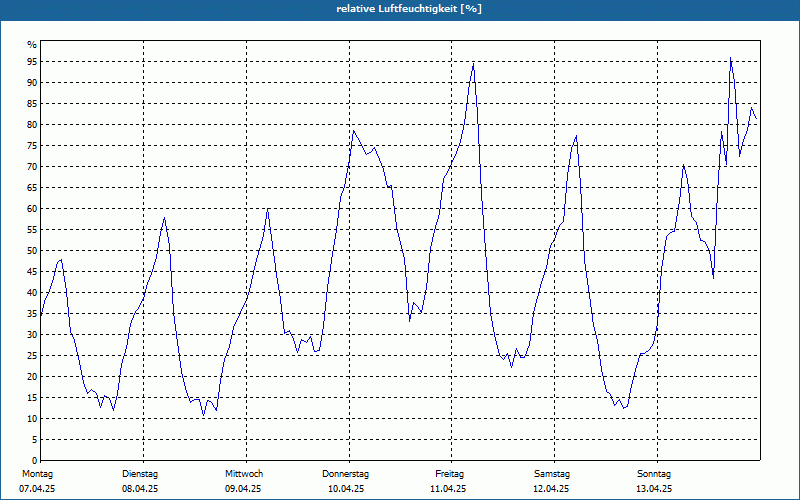Click the y-axis value 25
The image size is (800, 500).
[x=32, y=356]
